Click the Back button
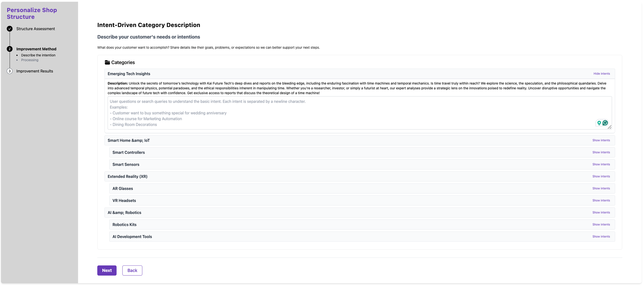The height and width of the screenshot is (285, 644). point(132,271)
